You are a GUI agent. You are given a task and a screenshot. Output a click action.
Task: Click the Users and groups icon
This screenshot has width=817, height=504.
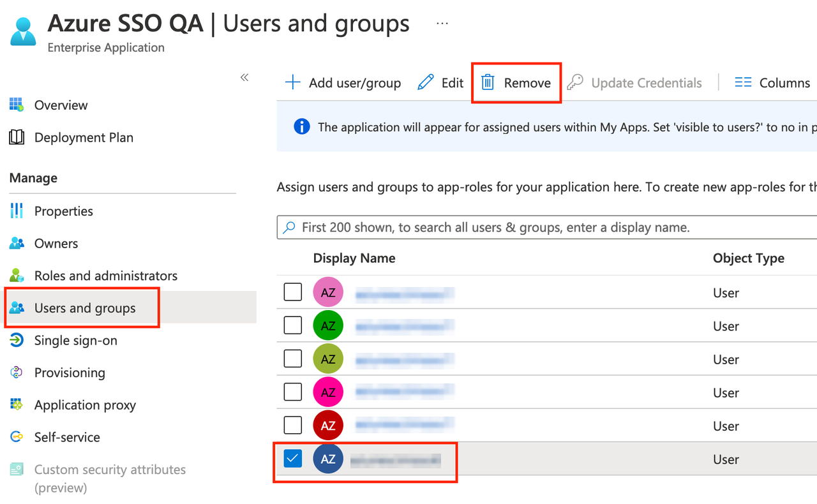17,308
